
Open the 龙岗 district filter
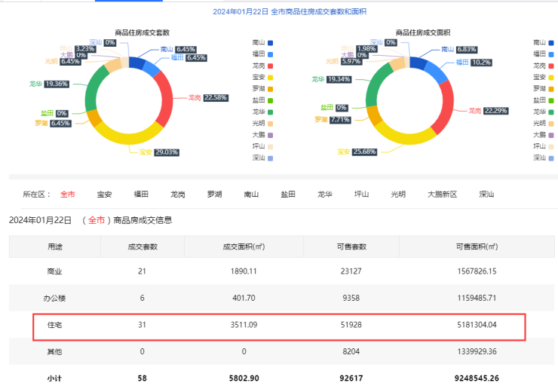point(178,194)
